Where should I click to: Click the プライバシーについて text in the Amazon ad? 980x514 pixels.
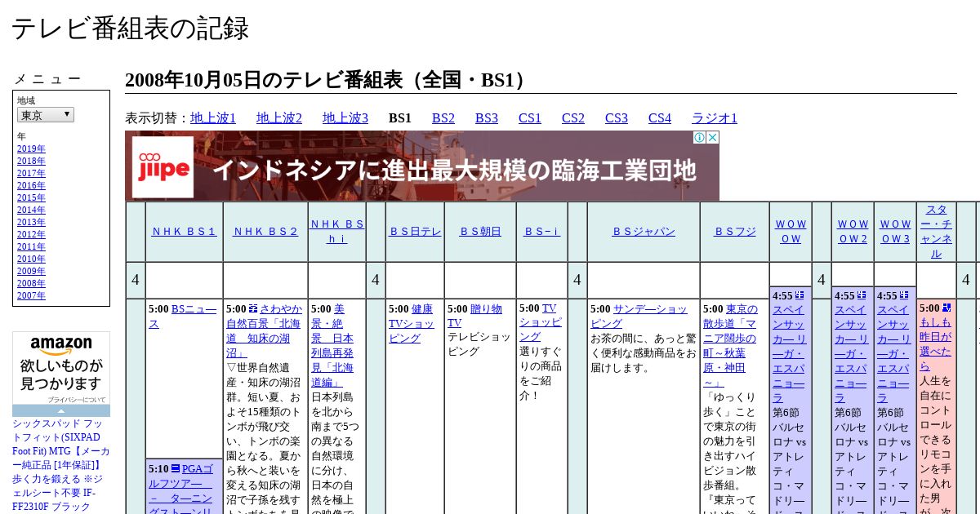click(x=76, y=400)
